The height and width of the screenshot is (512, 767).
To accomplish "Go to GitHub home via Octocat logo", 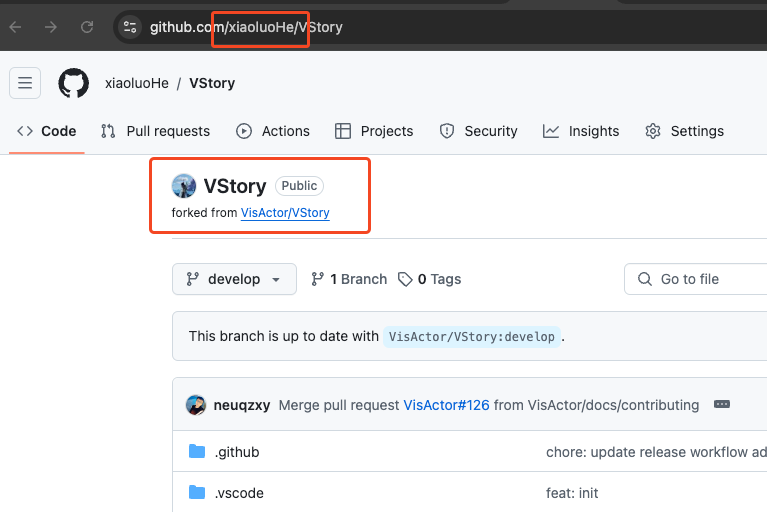I will click(74, 83).
